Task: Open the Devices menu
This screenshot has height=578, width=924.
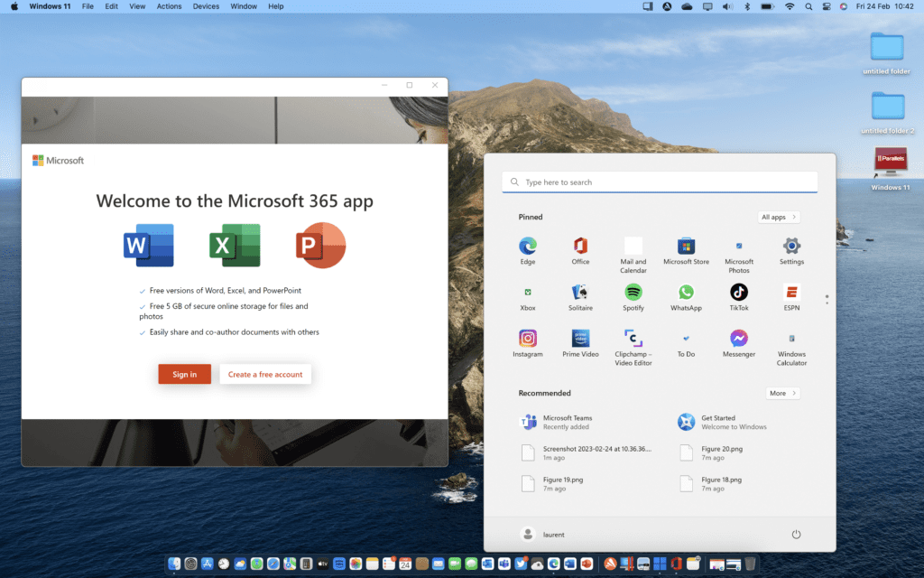Action: point(207,6)
